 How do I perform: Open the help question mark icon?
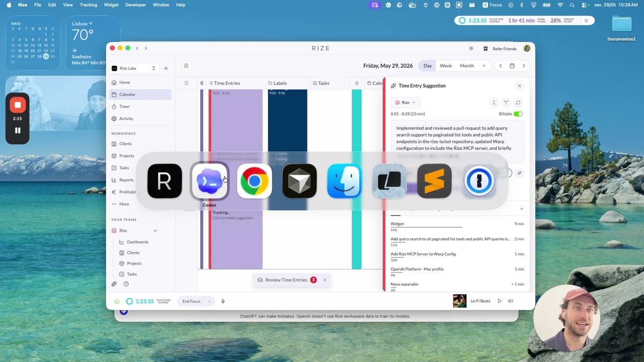point(126,284)
